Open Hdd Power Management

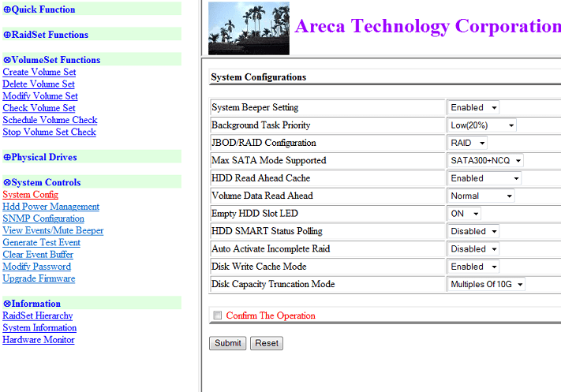(x=50, y=207)
